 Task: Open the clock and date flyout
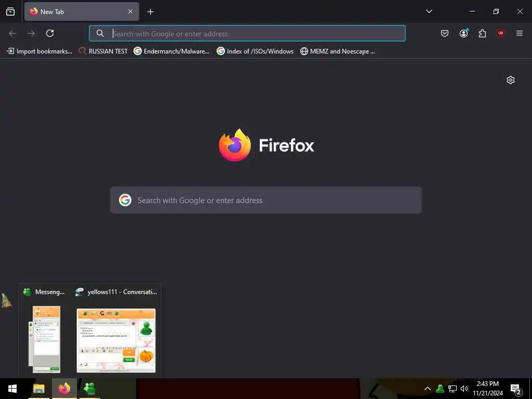coord(487,389)
